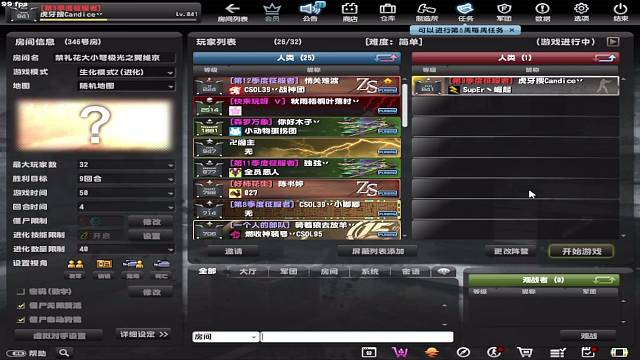Click the 结束 power exit icon
Viewport: 640px width, 360px height.
tap(620, 12)
